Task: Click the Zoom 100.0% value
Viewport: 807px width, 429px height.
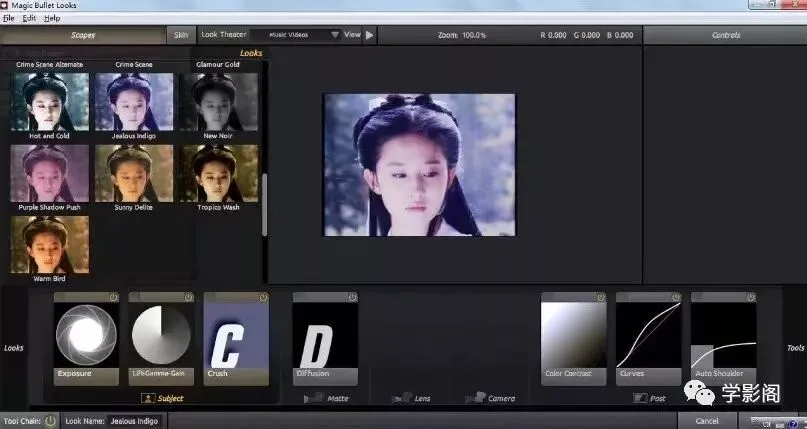Action: point(474,35)
